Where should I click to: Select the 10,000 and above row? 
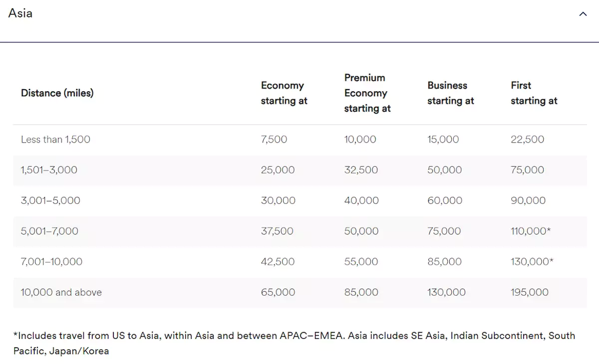click(61, 292)
